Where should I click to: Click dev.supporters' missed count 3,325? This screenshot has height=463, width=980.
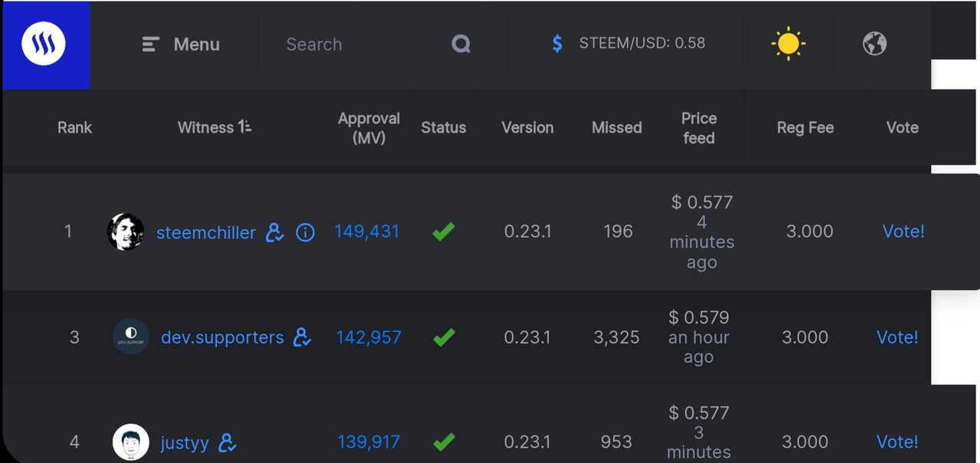point(616,337)
